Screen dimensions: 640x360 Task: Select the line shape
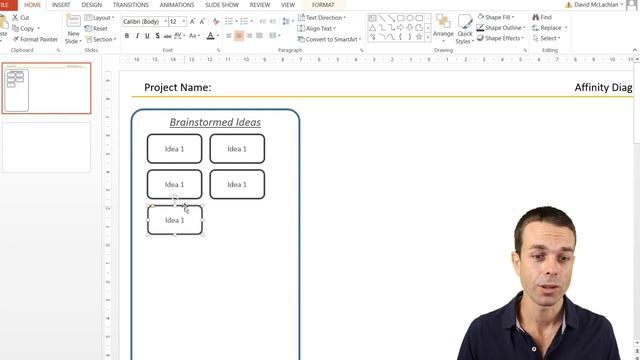click(382, 18)
